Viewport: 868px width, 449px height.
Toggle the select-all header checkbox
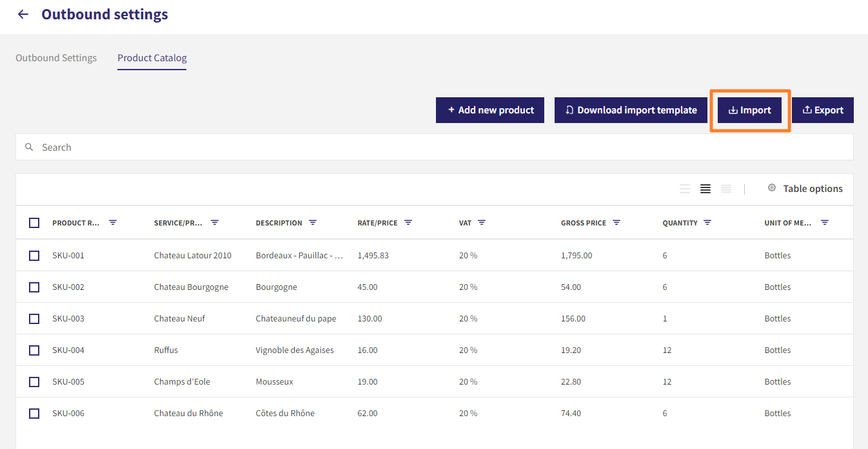point(34,223)
